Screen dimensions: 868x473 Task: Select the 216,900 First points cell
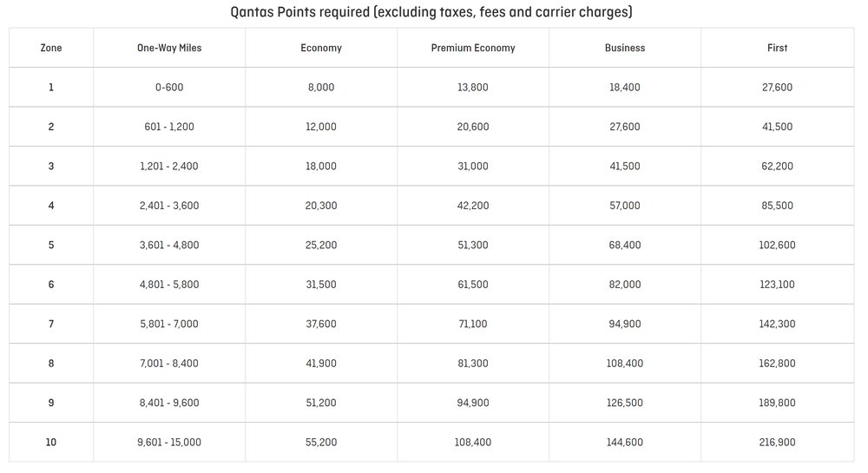pyautogui.click(x=778, y=443)
